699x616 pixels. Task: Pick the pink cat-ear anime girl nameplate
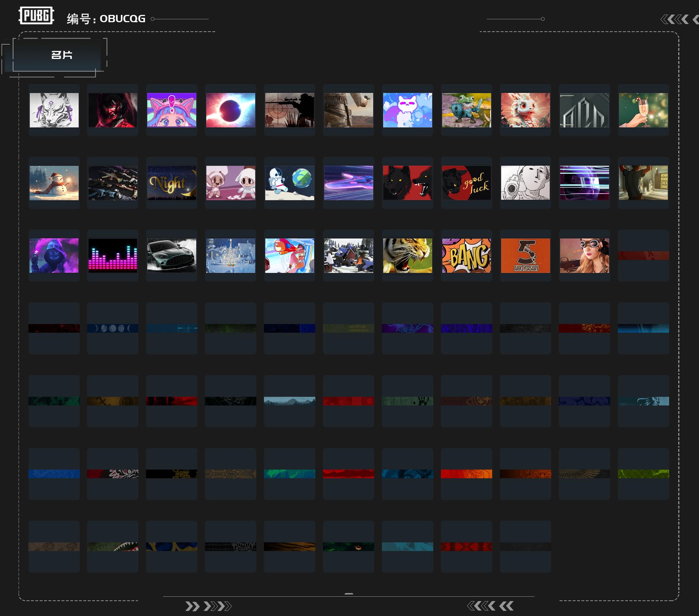(x=172, y=110)
